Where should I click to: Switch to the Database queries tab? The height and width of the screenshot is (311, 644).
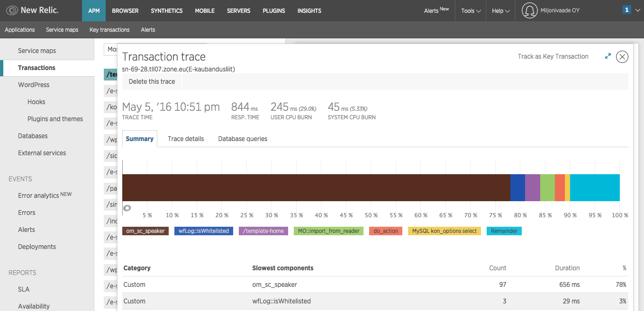click(243, 139)
